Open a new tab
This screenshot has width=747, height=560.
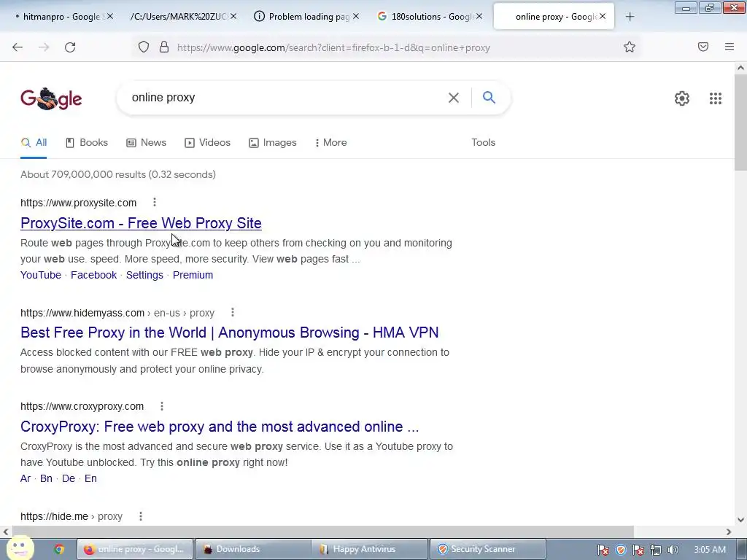click(630, 17)
